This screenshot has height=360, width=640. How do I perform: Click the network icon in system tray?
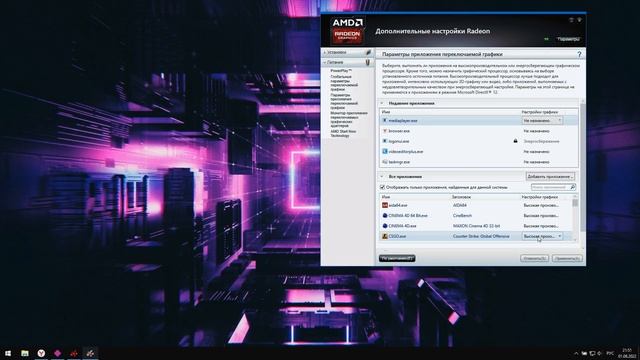click(x=592, y=353)
